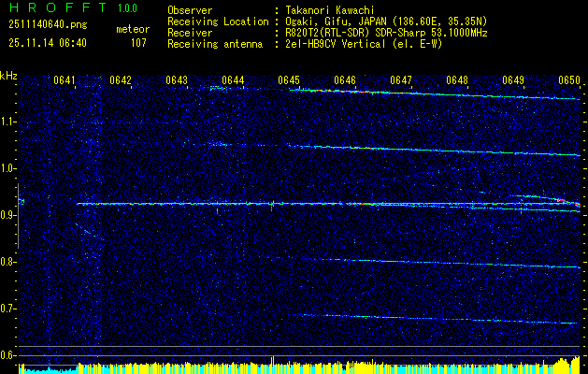Click the Receiving antenna label
Screen dimensions: 588x374
215,44
